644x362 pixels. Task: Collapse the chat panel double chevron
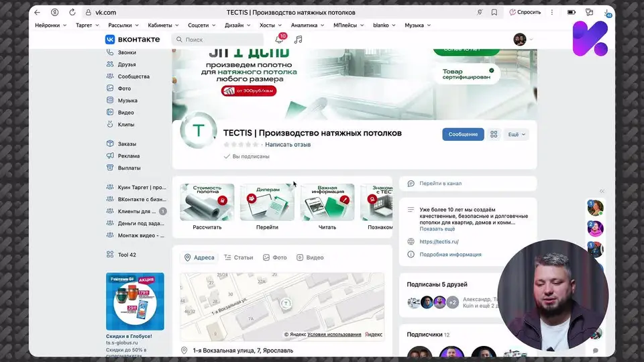coord(602,191)
